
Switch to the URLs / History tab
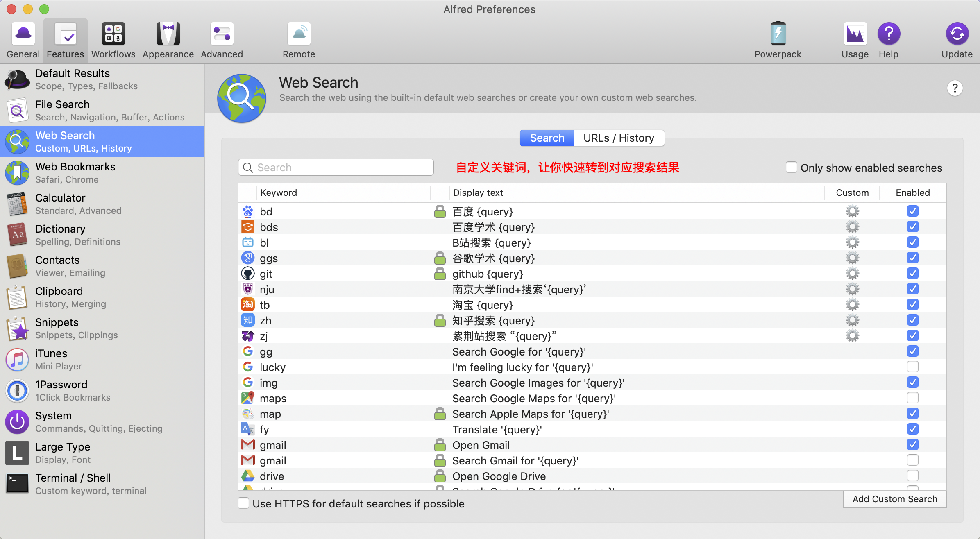(x=619, y=138)
